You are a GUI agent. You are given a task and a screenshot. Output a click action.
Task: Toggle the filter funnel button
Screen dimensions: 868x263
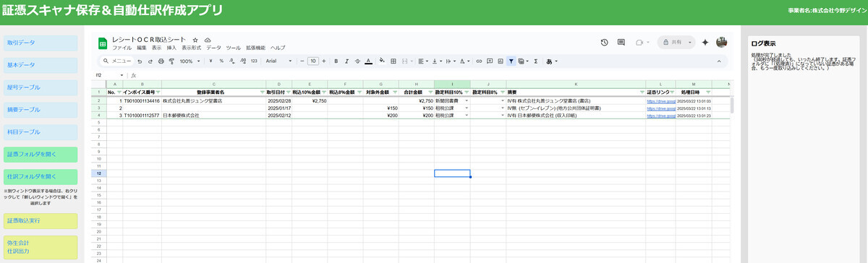point(511,61)
